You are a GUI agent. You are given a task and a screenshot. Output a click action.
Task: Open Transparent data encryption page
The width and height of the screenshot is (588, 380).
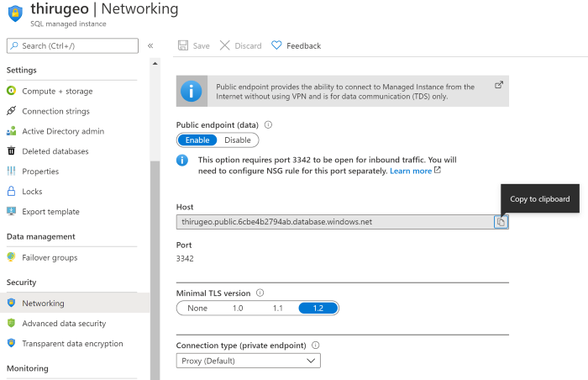click(72, 344)
